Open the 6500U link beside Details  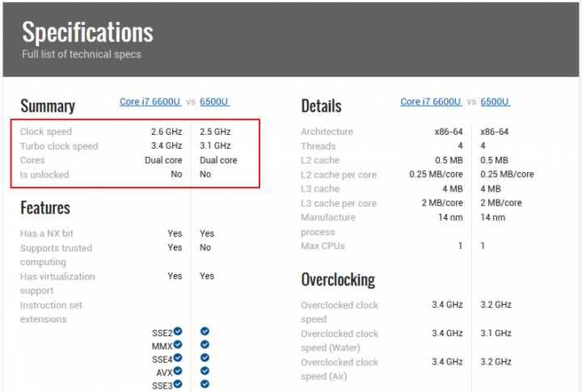click(496, 102)
